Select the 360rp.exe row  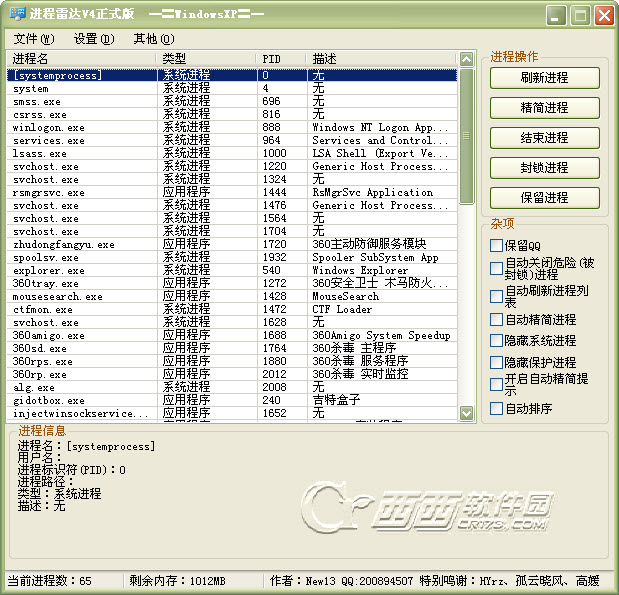232,374
